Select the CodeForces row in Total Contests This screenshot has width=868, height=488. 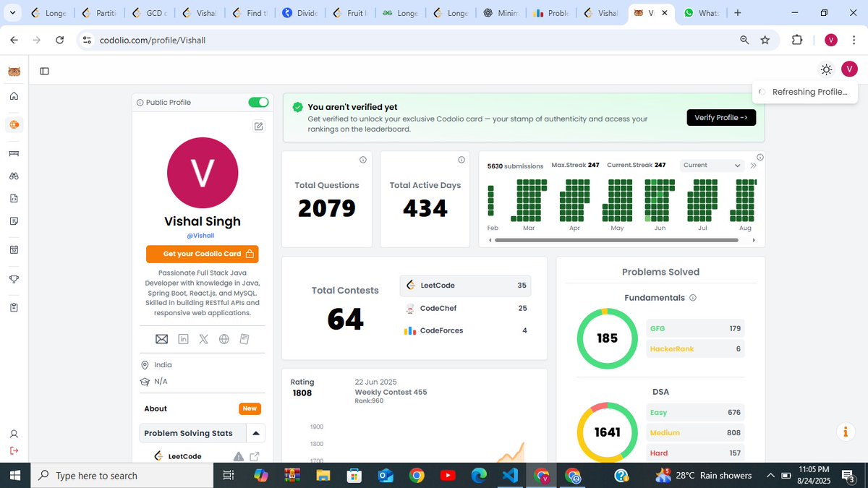tap(465, 330)
